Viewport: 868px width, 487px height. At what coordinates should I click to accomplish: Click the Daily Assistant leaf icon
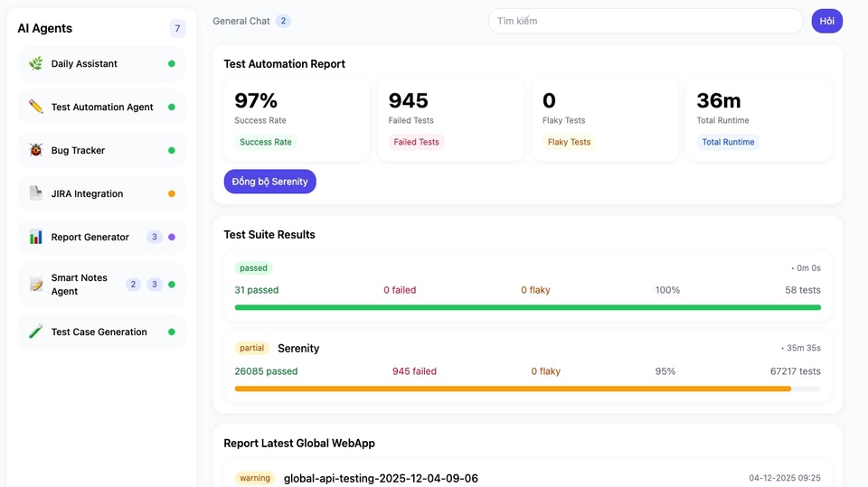point(36,64)
